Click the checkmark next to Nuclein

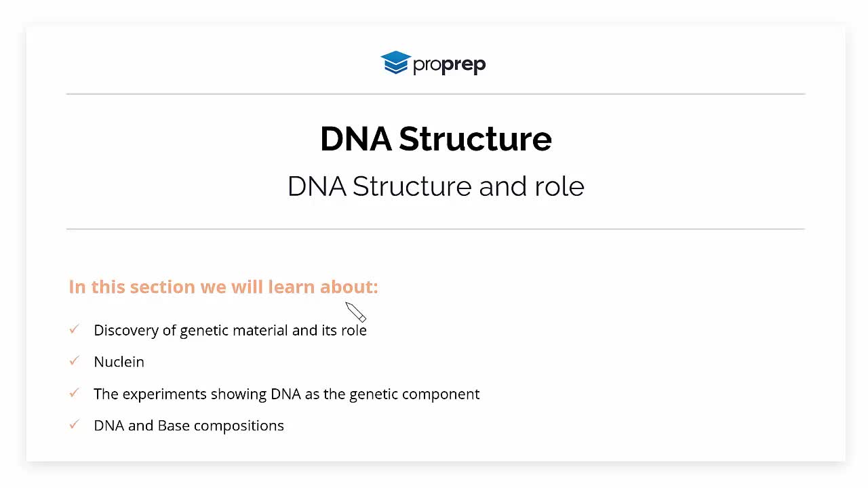(x=75, y=361)
